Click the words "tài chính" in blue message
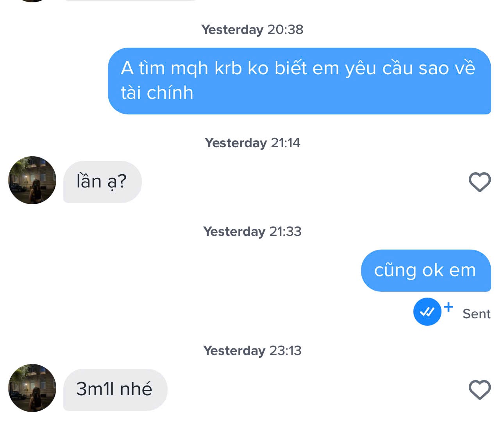Screen dimensions: 504x430 [x=157, y=93]
